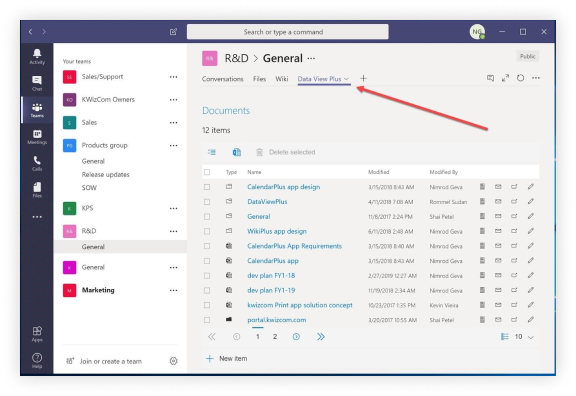This screenshot has height=396, width=576.
Task: Open the page size dropdown showing 10
Action: click(524, 336)
